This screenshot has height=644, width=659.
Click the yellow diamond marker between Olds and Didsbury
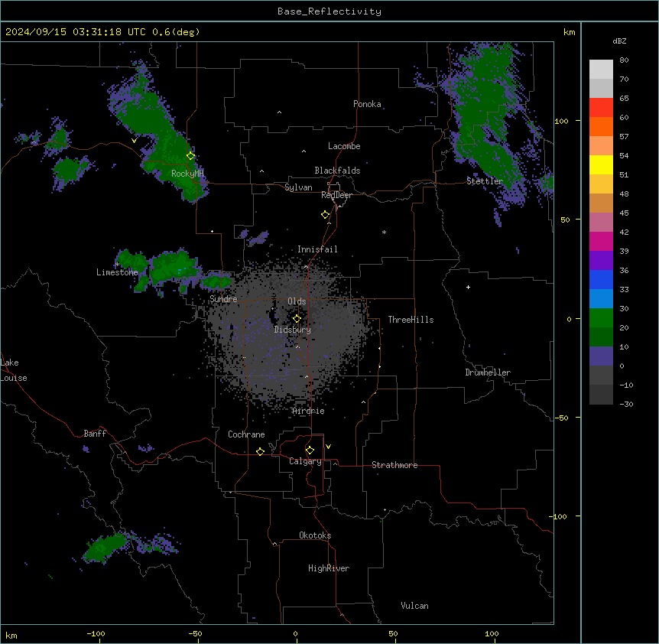[x=297, y=318]
